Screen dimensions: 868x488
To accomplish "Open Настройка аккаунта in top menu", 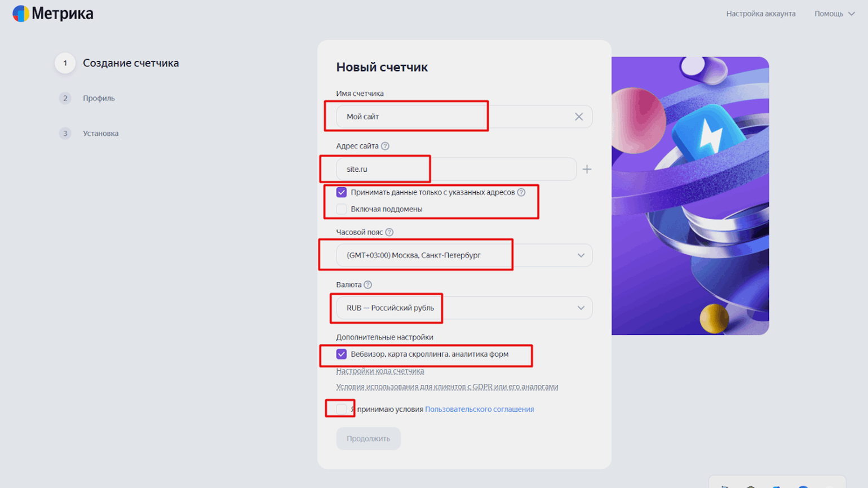I will 760,14.
